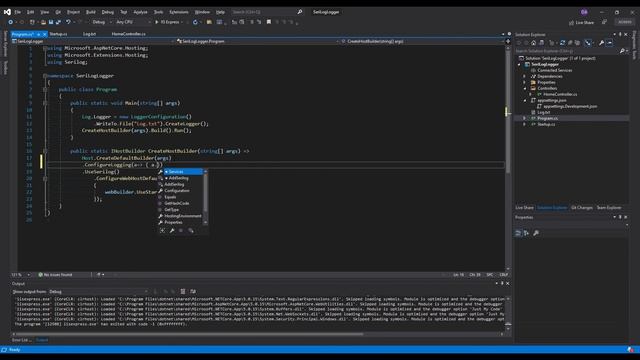The image size is (640, 360).
Task: Select Program.cs in Solution Explorer
Action: (547, 118)
